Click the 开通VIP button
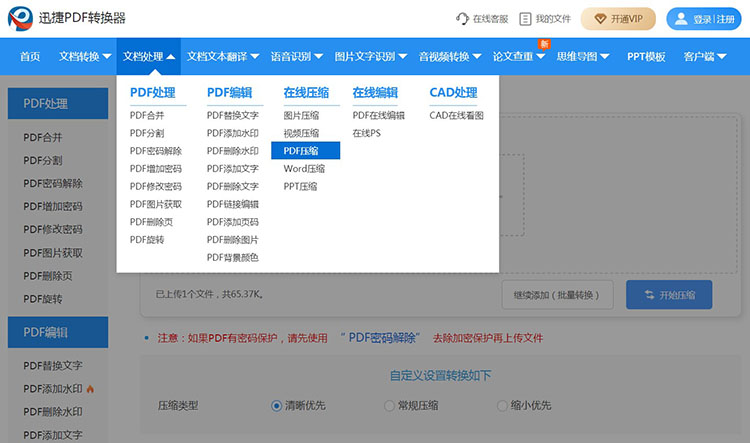This screenshot has width=750, height=443. coord(618,19)
